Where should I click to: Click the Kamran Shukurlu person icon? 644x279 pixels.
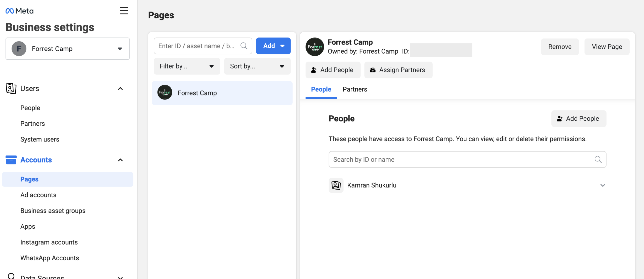tap(336, 185)
